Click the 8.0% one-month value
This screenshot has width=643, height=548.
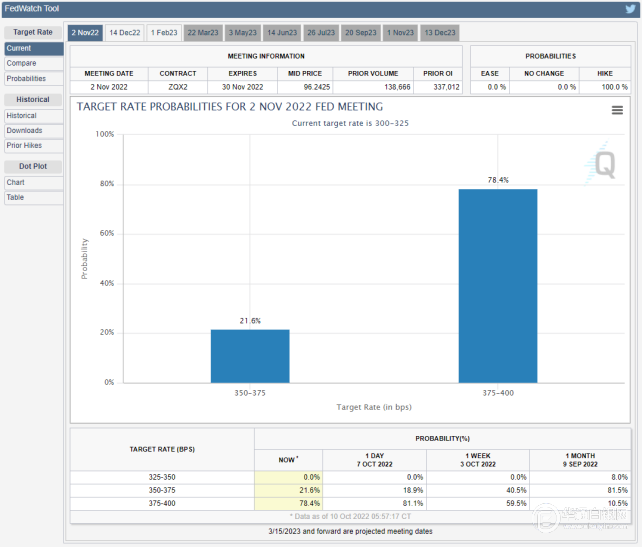[x=619, y=477]
